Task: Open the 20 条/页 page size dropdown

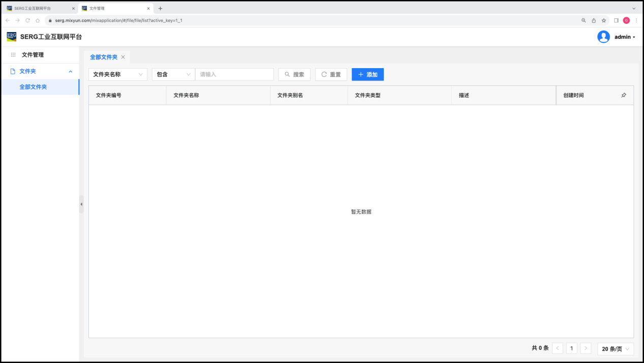Action: [616, 349]
